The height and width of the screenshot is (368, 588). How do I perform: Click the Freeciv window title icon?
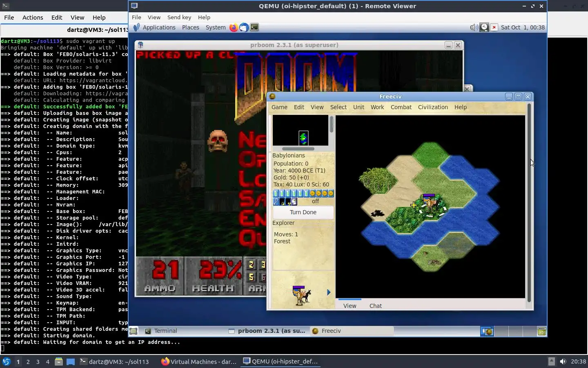coord(272,96)
